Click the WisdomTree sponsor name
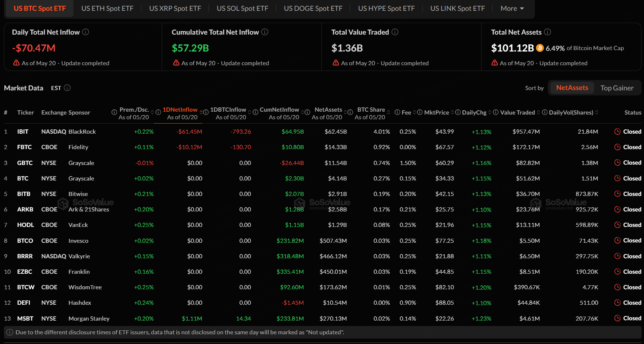This screenshot has height=344, width=644. [x=85, y=287]
